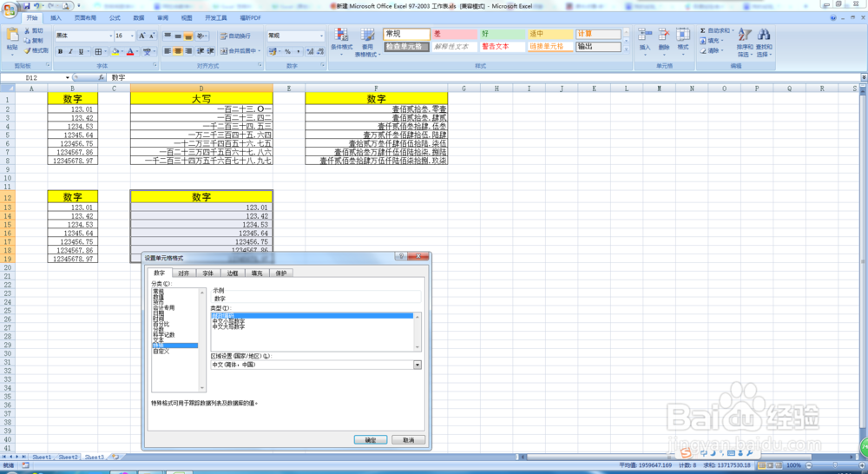Screen dimensions: 868x474
Task: Open the font size dropdown showing 16
Action: click(132, 36)
